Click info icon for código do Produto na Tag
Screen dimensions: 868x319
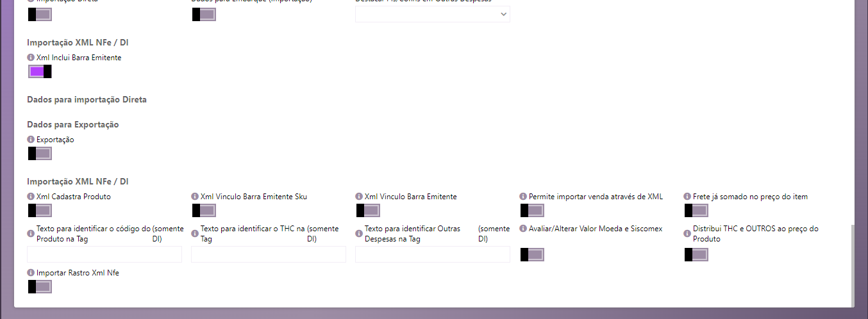coord(31,234)
